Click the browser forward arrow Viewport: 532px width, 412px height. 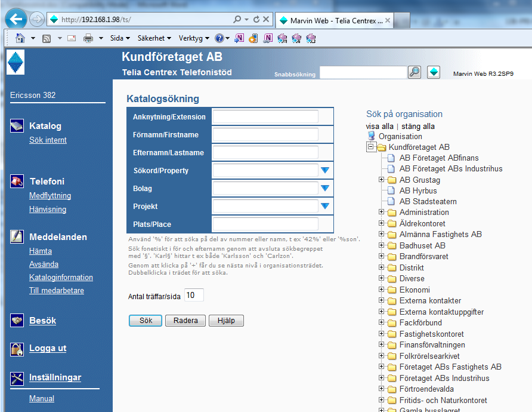click(36, 19)
